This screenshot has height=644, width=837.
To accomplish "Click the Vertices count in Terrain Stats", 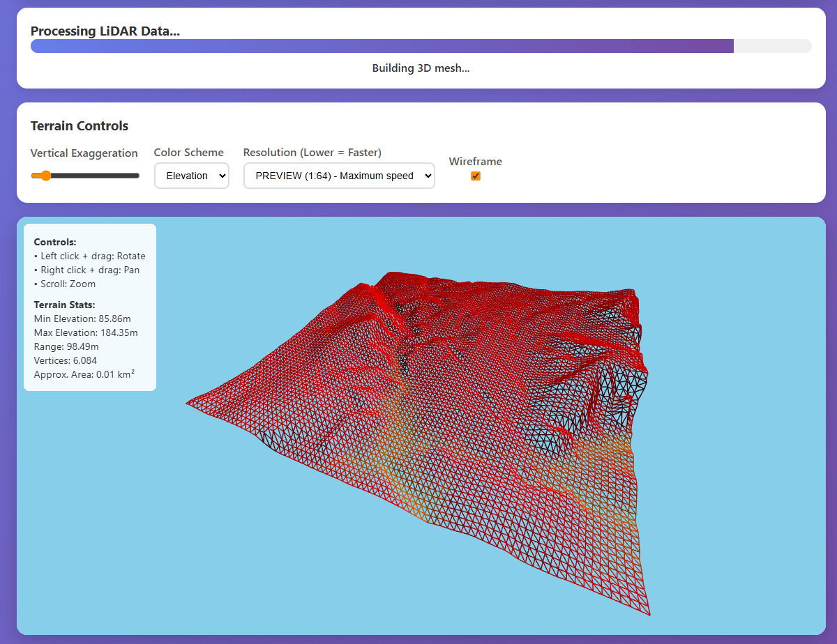I will coord(66,360).
